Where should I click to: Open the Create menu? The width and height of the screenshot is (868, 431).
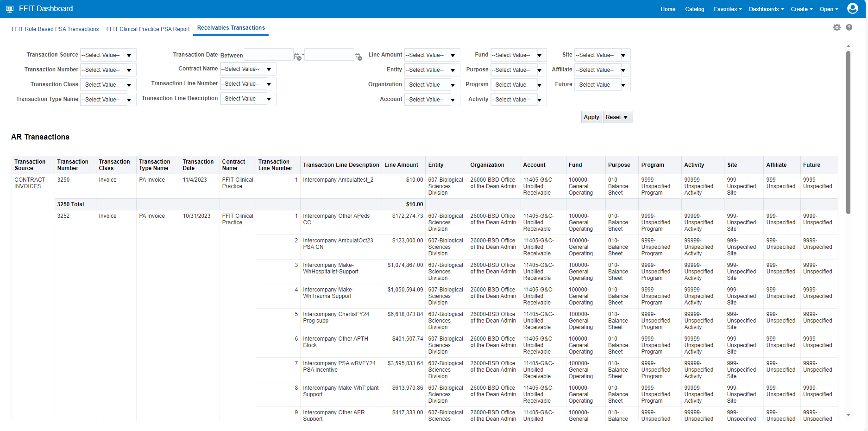pyautogui.click(x=802, y=9)
